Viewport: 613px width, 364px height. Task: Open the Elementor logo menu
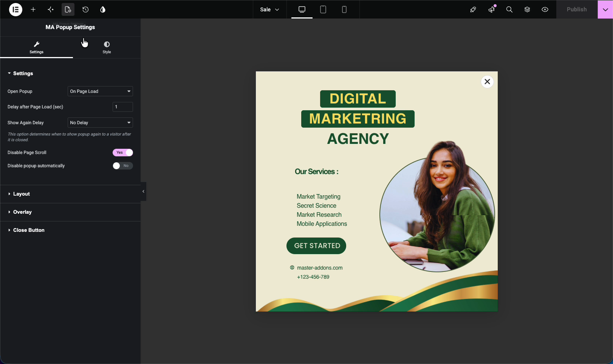point(15,9)
